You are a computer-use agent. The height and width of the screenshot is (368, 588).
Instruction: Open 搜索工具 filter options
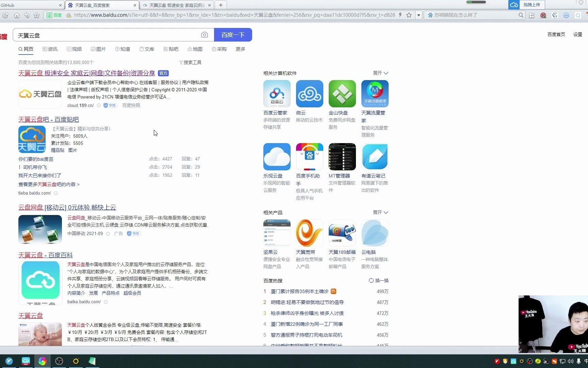coord(190,62)
